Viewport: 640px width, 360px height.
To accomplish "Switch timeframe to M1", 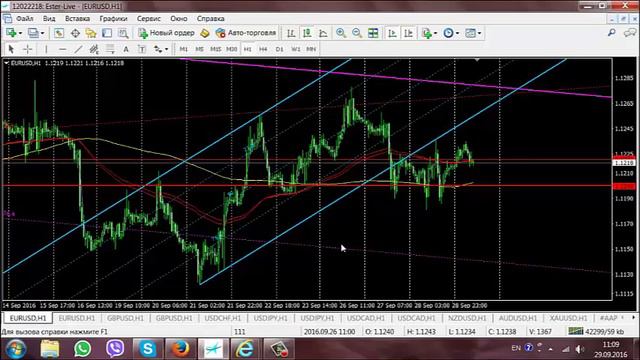I will click(x=184, y=49).
